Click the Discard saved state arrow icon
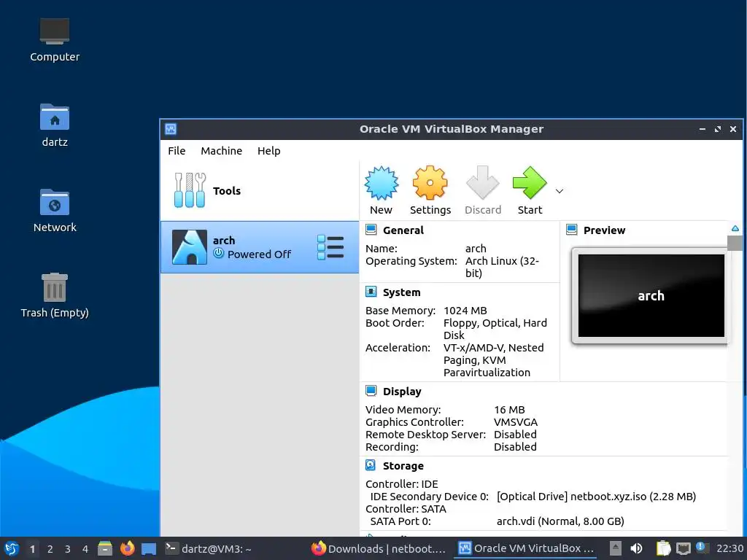Screen dimensions: 747x560 pos(483,183)
